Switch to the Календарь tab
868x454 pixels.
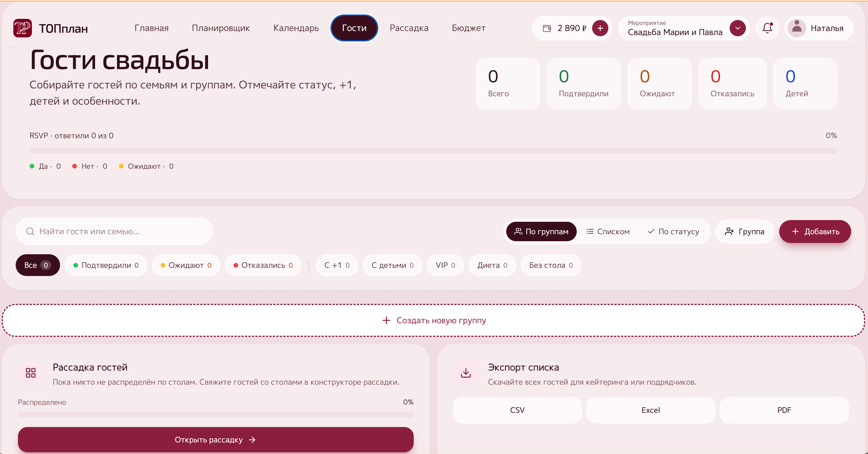click(x=296, y=28)
